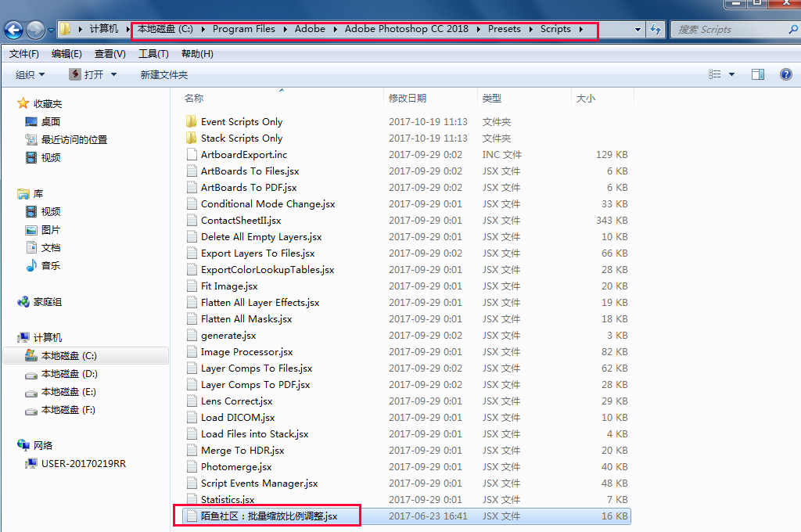Select 最近访问的位置 in the sidebar
Image resolution: width=801 pixels, height=532 pixels.
74,139
